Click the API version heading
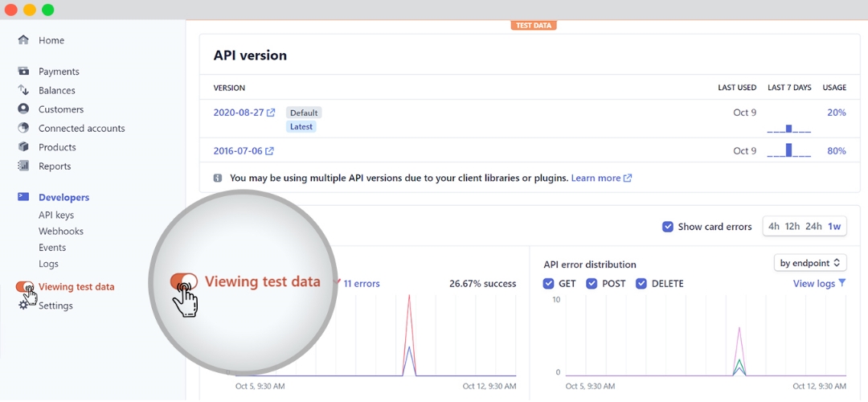Screen dimensions: 868x402 point(250,55)
